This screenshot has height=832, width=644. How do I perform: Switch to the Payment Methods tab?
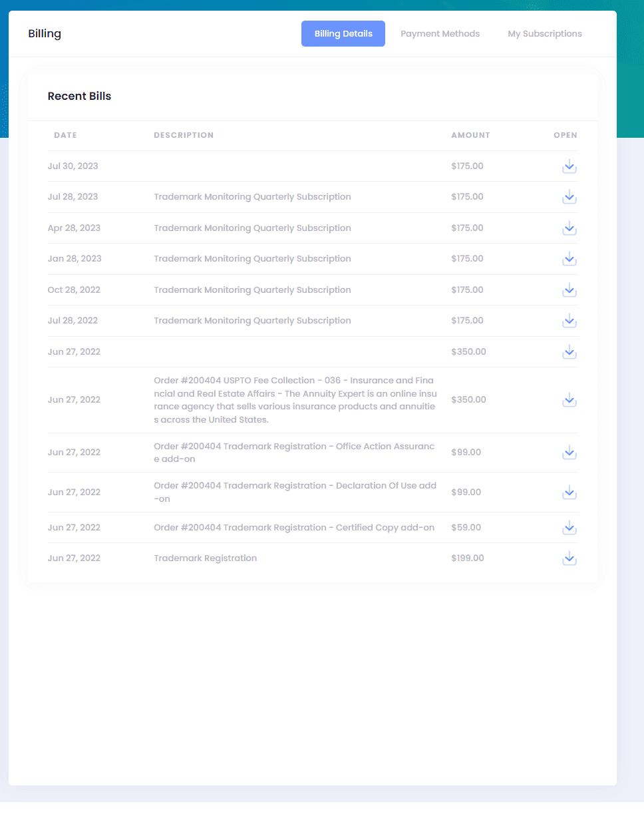[440, 34]
